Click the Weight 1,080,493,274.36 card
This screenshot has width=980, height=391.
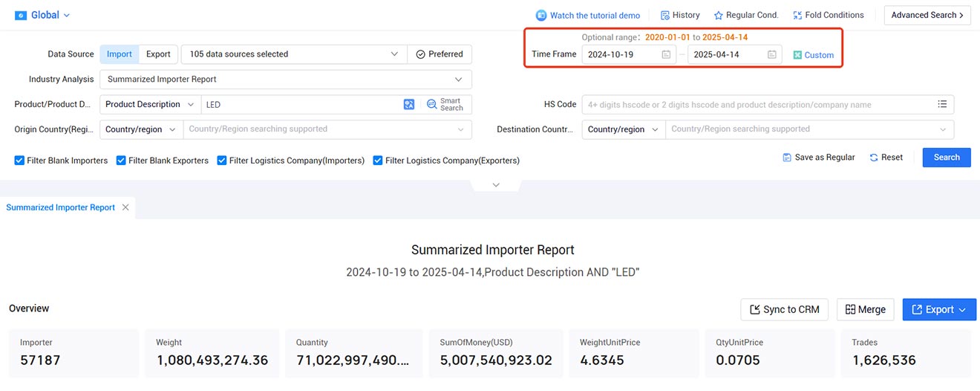tap(212, 353)
